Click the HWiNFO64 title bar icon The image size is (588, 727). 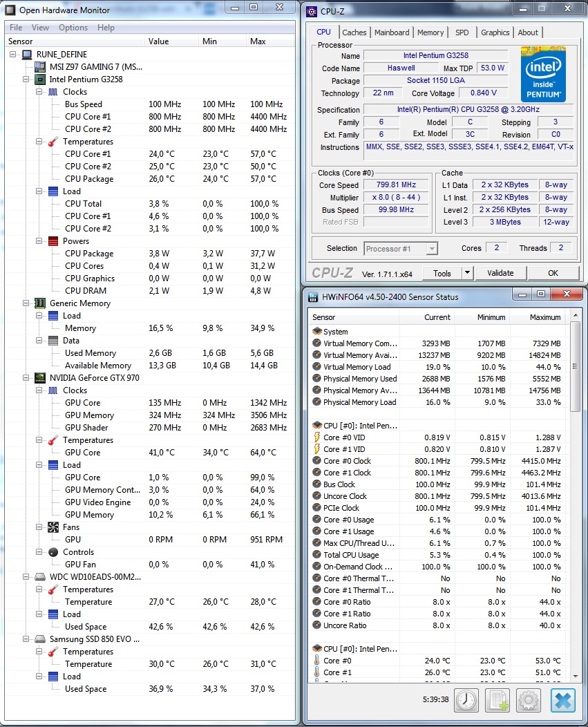313,297
